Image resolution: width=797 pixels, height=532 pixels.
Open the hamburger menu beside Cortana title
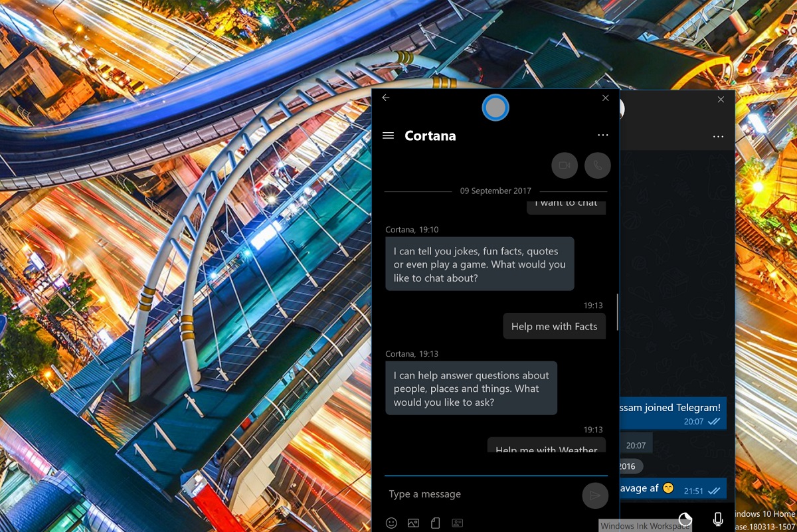[389, 135]
